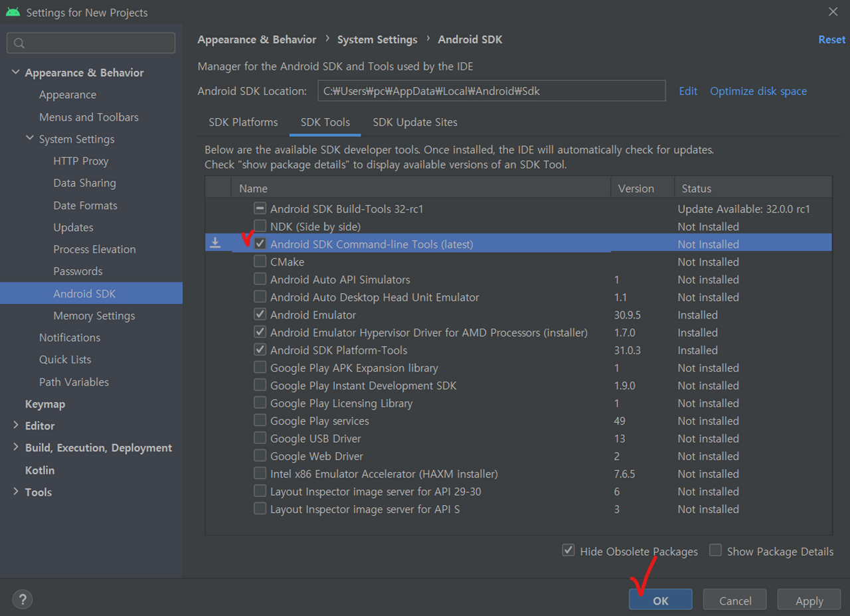Collapse the Appearance & Behavior tree section
The image size is (850, 616).
coord(16,72)
